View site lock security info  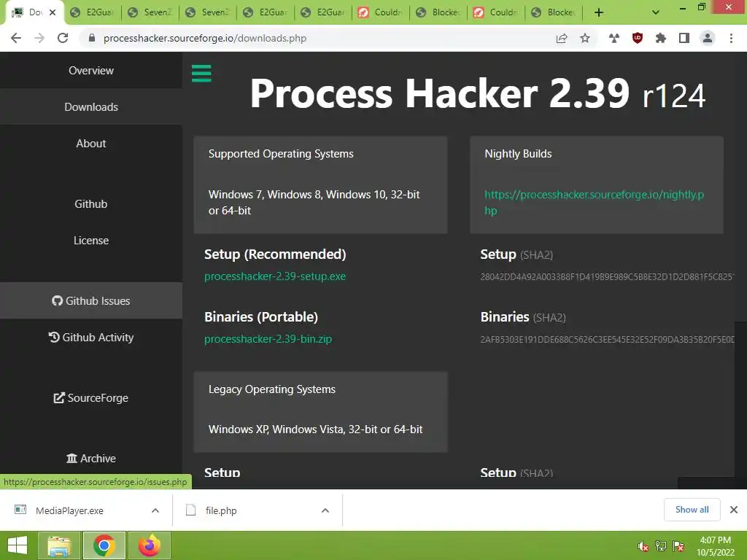click(92, 38)
